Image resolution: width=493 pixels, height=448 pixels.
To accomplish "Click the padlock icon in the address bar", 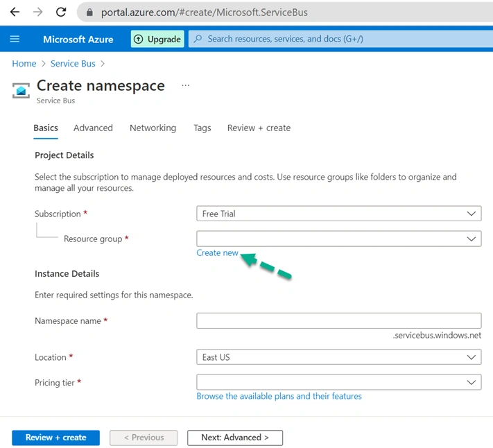I will (x=89, y=12).
